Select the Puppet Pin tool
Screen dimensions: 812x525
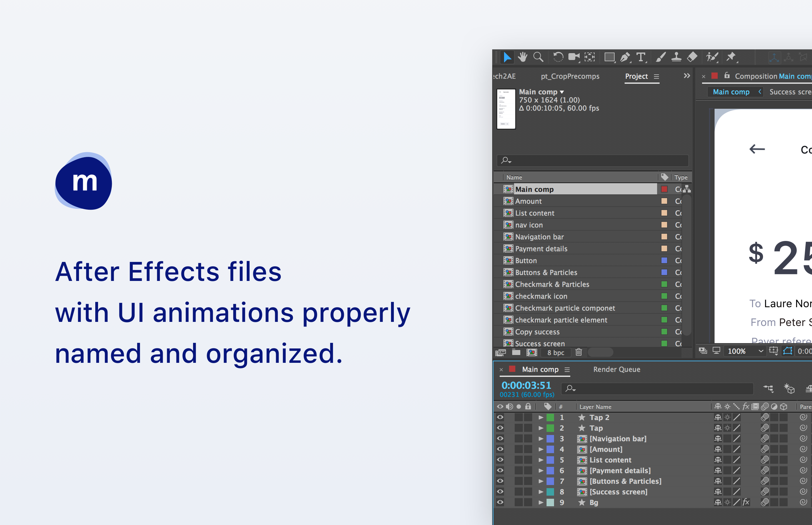[731, 57]
